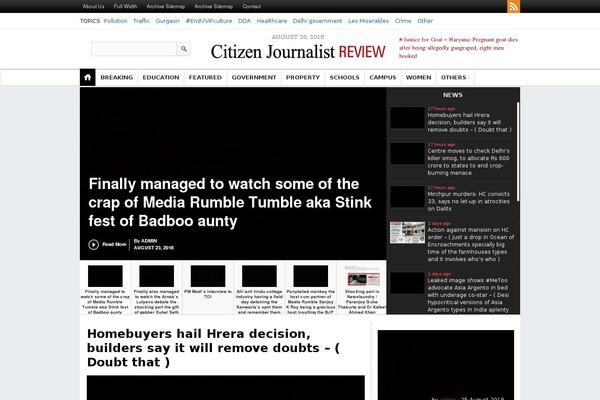Click the Citizen Journalist Review logo
This screenshot has width=600, height=400.
[x=298, y=52]
